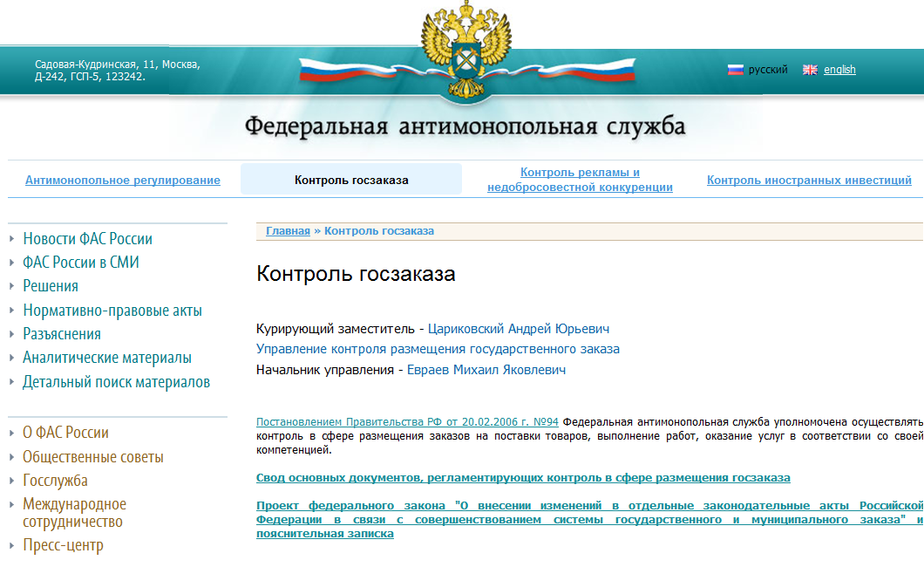Click Контроль госзаказа in the breadcrumb

[x=379, y=231]
